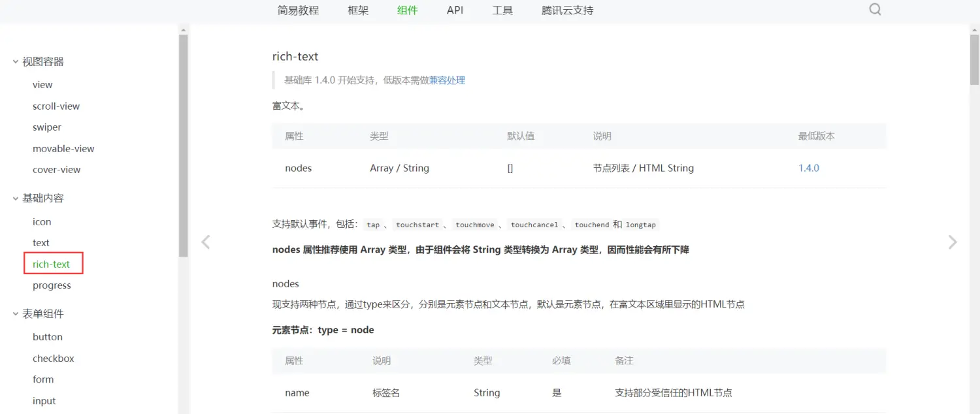Screen dimensions: 980x414
Task: Click the rich-text page heading
Action: 295,56
